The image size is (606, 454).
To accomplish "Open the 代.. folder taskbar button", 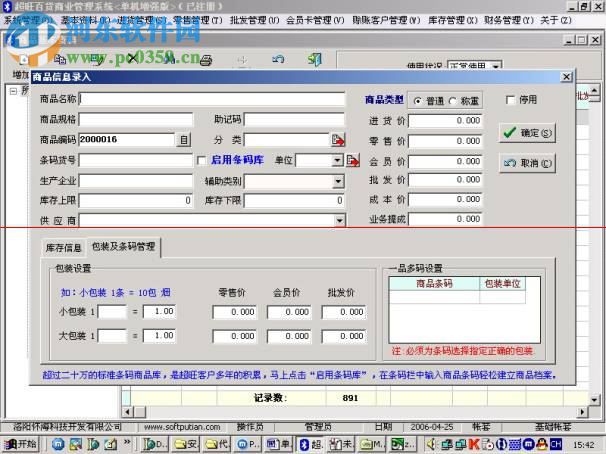I will (216, 445).
